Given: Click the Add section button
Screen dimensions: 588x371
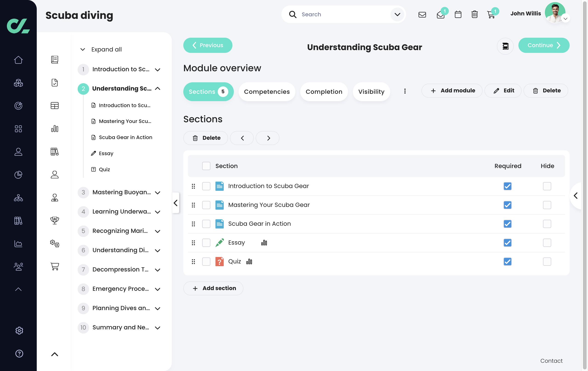Looking at the screenshot, I should tap(213, 288).
